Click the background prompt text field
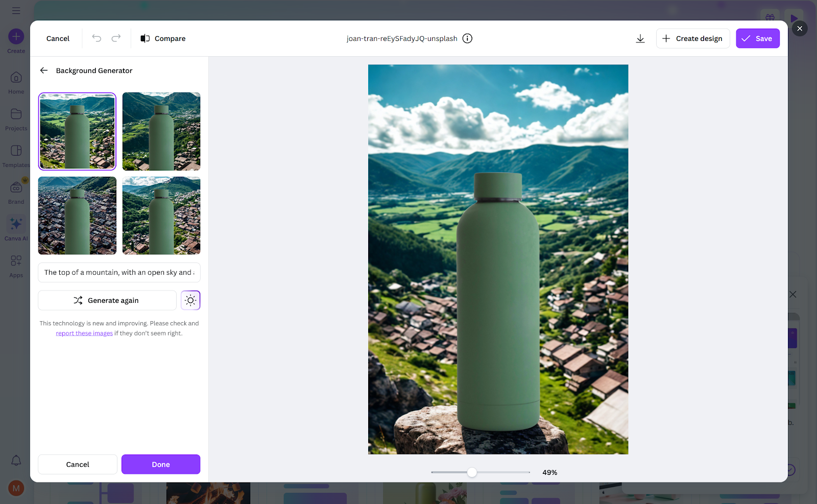817x504 pixels. [119, 272]
